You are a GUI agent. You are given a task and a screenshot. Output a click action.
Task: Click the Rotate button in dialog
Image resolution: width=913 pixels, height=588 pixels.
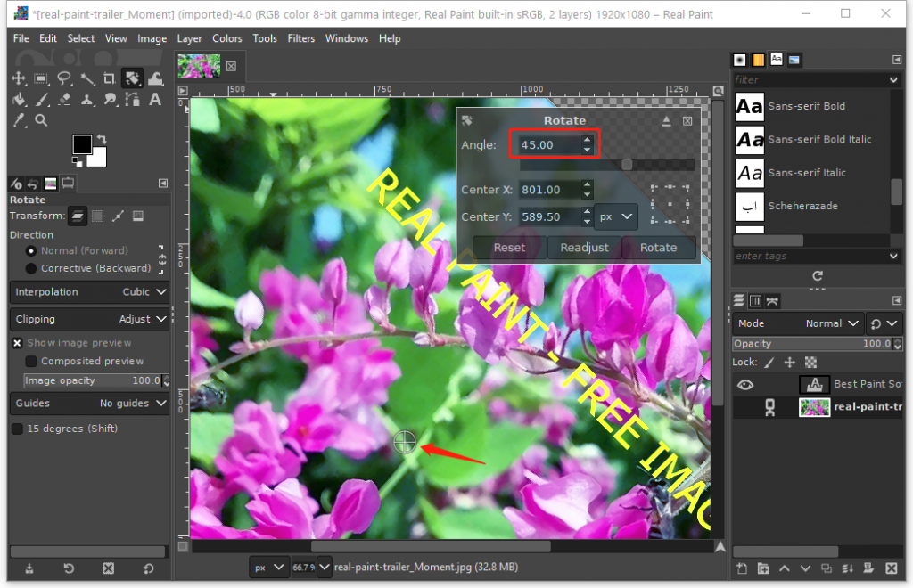[658, 248]
